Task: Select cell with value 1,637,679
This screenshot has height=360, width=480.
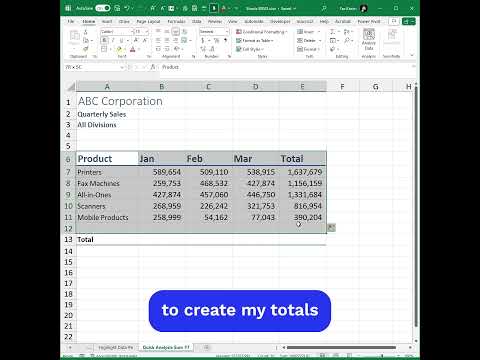Action: [303, 172]
